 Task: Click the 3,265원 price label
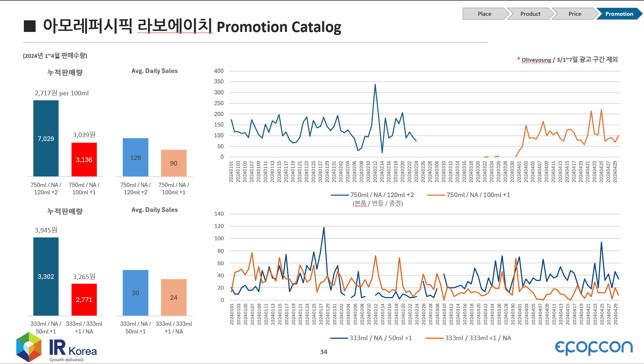84,277
